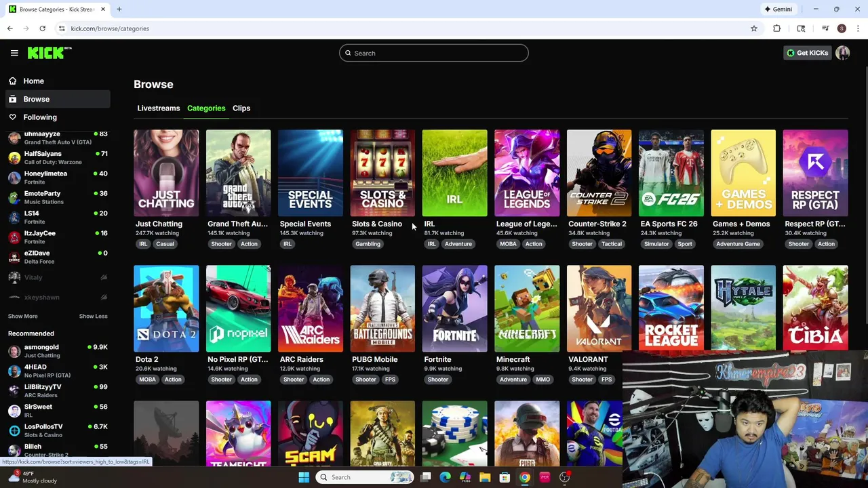The width and height of the screenshot is (868, 488).
Task: Open File Explorer from taskbar
Action: [485, 477]
